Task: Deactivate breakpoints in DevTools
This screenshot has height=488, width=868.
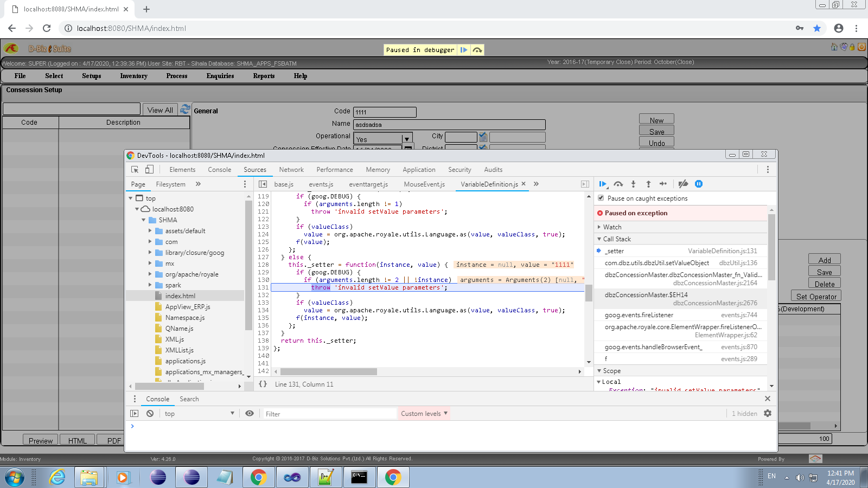Action: point(682,184)
